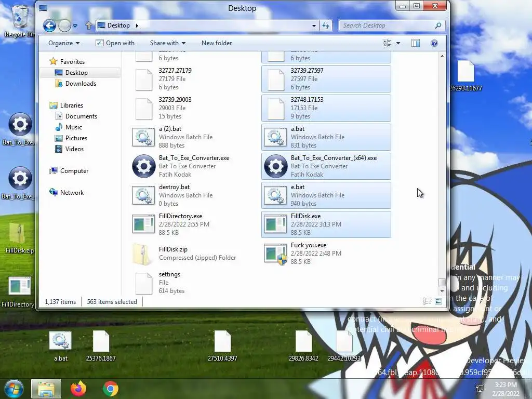Select the FillDisk.zip folder icon in list

(x=142, y=254)
